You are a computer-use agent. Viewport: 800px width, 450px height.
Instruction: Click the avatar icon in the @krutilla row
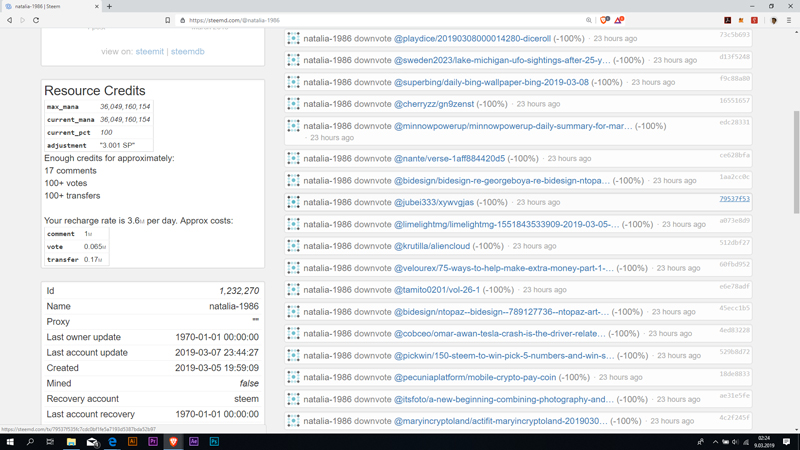pyautogui.click(x=293, y=246)
